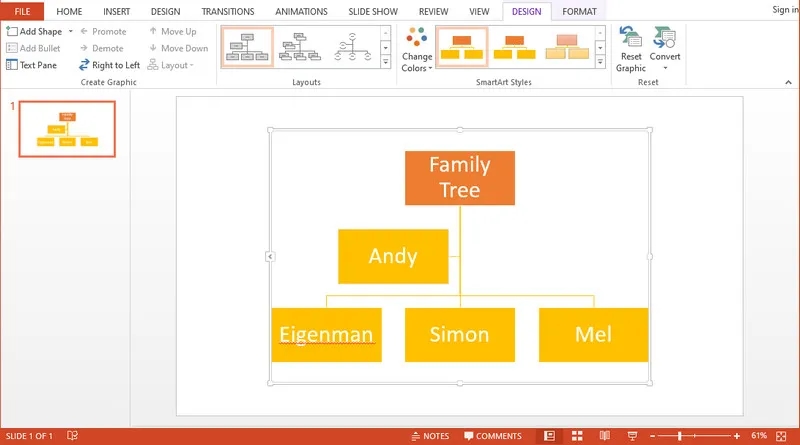Click the Sign in link
Viewport: 800px width, 445px height.
785,10
